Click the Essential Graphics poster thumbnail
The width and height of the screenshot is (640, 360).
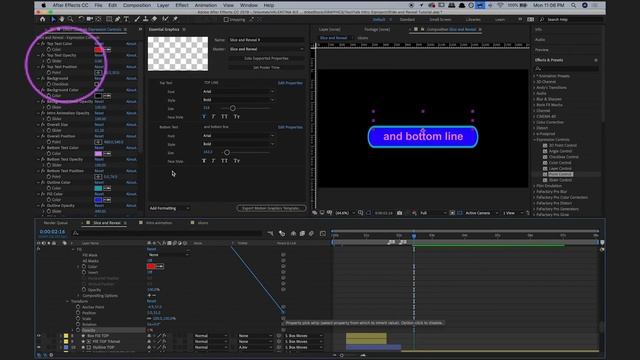[178, 54]
